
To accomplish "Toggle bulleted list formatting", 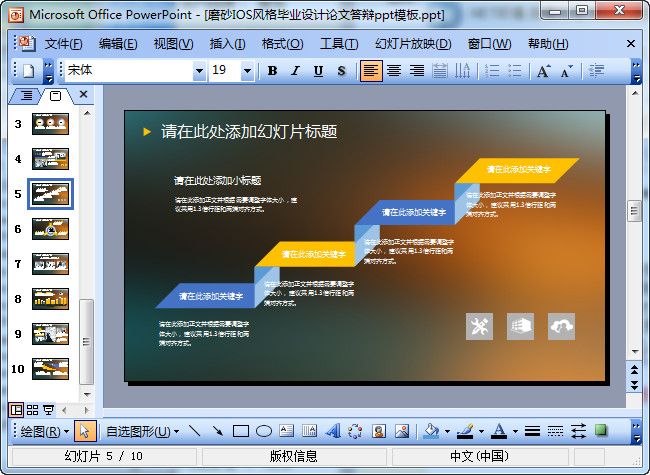I will click(515, 71).
